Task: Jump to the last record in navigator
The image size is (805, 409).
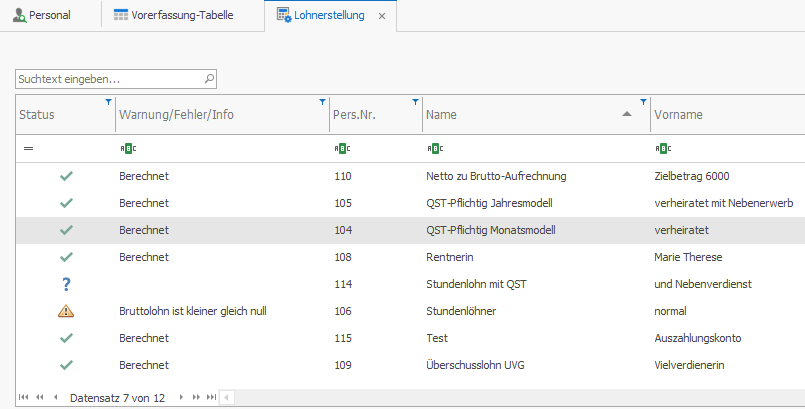Action: [x=211, y=397]
